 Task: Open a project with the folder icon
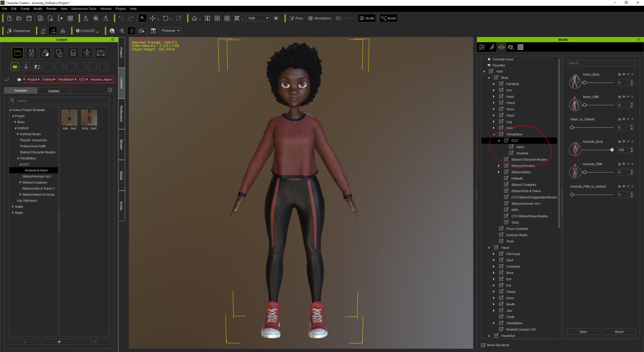click(x=19, y=18)
